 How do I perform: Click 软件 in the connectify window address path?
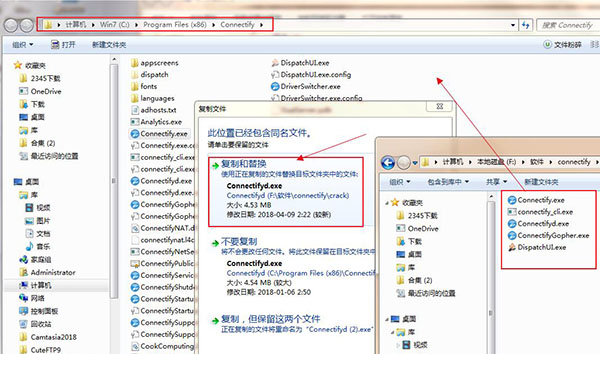(537, 162)
